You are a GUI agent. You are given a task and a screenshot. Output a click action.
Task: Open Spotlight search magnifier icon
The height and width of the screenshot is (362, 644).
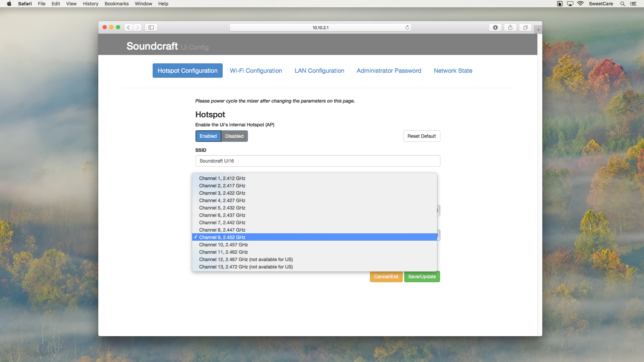623,4
